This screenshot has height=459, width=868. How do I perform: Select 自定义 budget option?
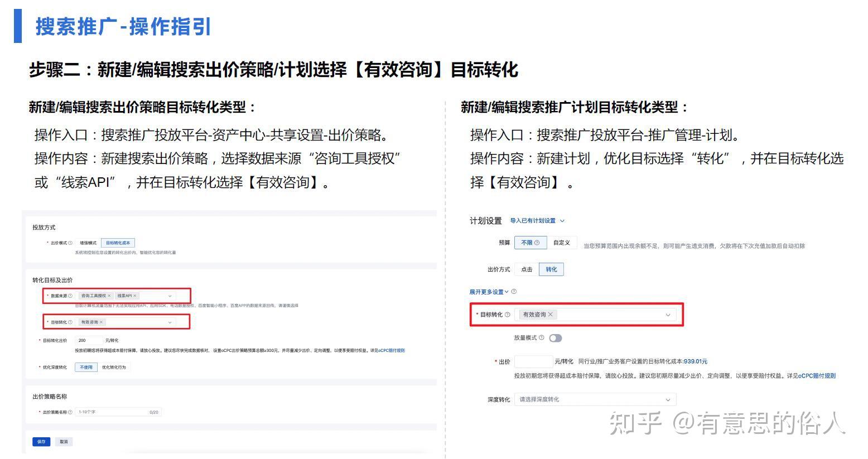(x=561, y=243)
